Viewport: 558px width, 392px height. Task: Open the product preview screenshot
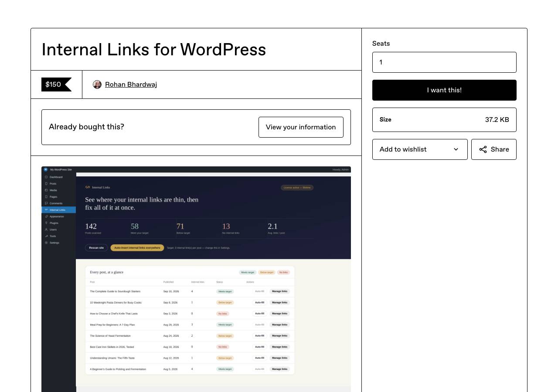coord(196,279)
